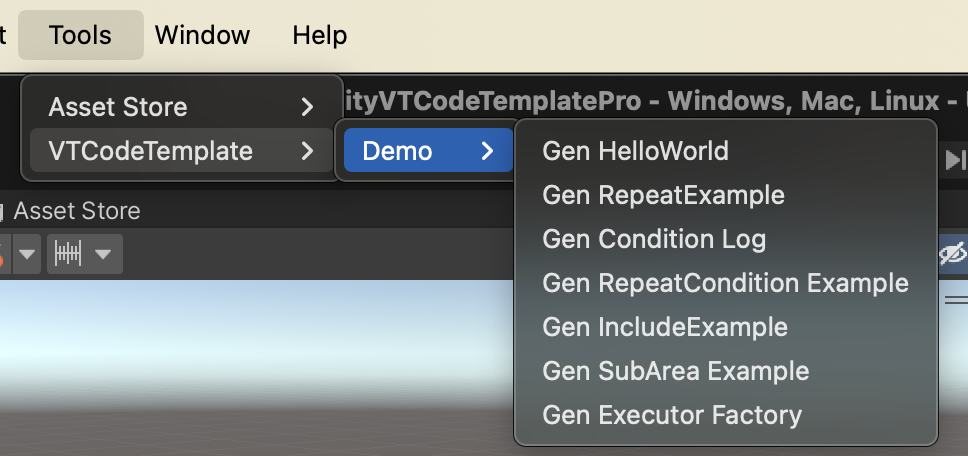Viewport: 968px width, 456px height.
Task: Pick Gen RepeatCondition Example
Action: (x=725, y=283)
